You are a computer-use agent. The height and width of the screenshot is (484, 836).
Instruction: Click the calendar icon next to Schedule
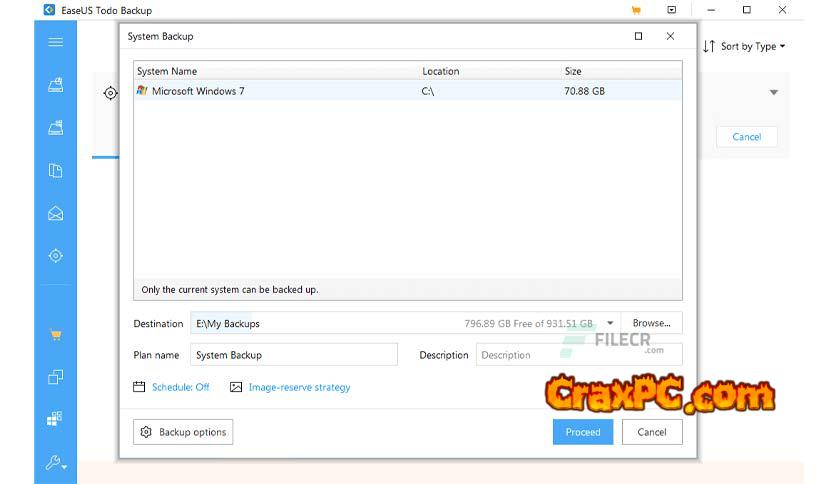coord(139,387)
